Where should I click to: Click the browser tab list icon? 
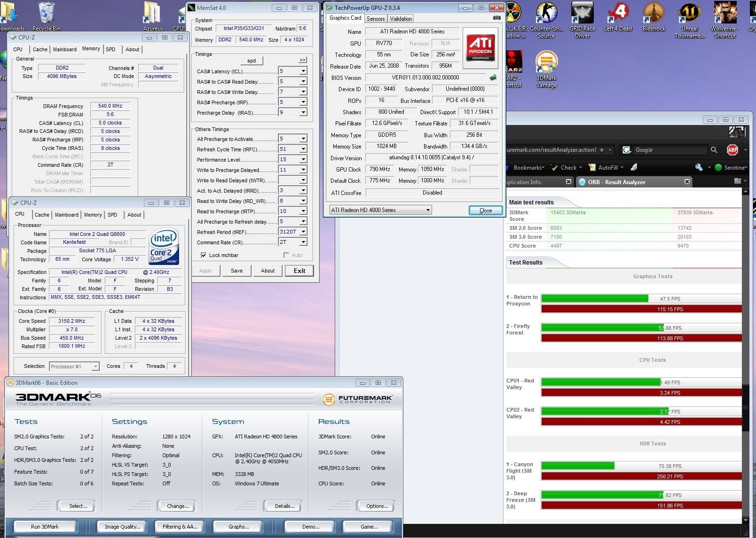737,181
